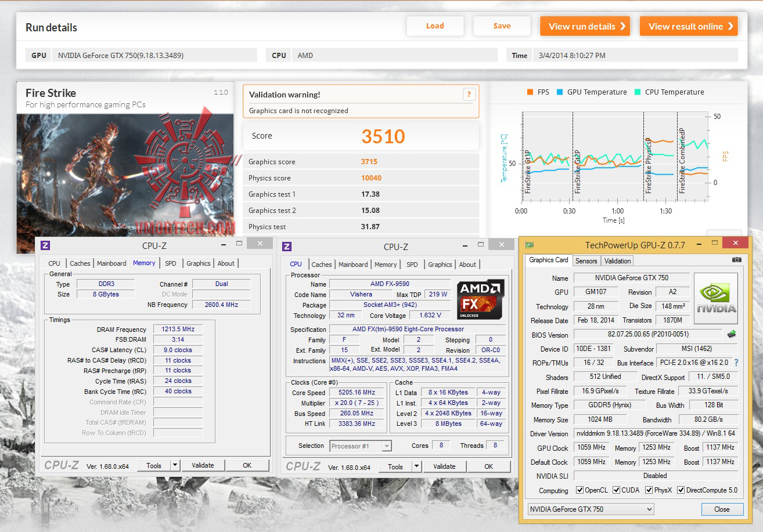Click the Load button in Run details

click(x=435, y=26)
